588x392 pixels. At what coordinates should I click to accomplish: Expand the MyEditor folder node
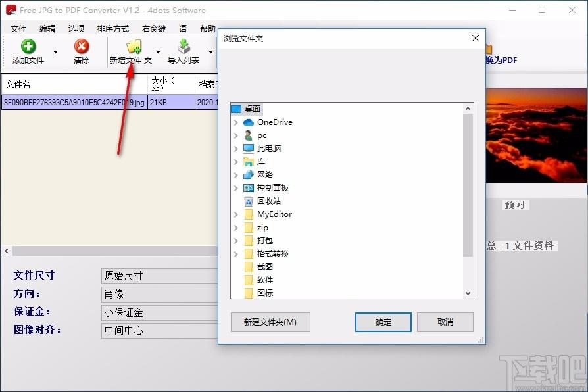pos(236,214)
